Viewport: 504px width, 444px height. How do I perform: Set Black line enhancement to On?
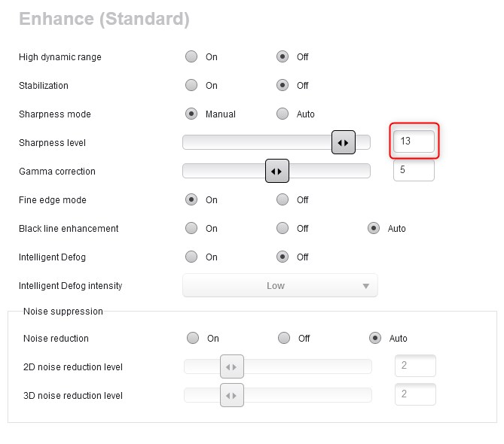coord(191,228)
